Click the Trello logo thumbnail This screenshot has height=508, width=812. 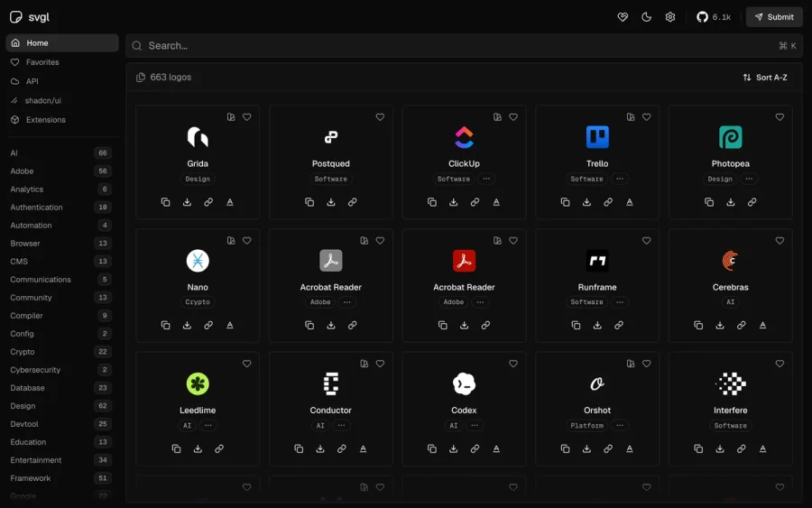click(x=597, y=137)
